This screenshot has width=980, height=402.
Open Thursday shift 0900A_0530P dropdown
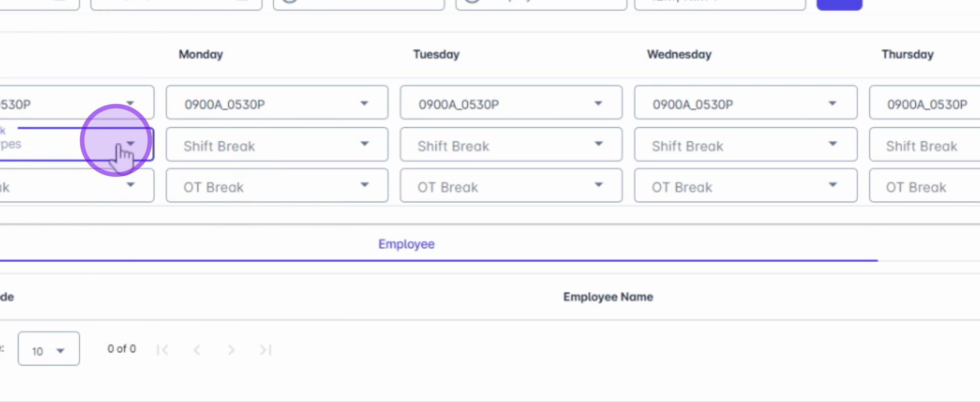[925, 103]
